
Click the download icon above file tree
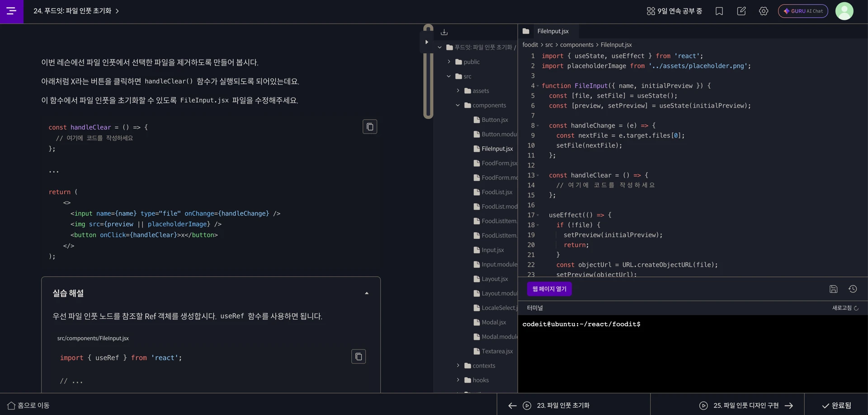pos(444,32)
